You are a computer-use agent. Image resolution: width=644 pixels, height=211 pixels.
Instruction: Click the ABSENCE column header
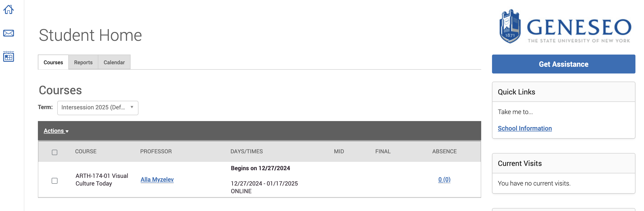click(444, 151)
